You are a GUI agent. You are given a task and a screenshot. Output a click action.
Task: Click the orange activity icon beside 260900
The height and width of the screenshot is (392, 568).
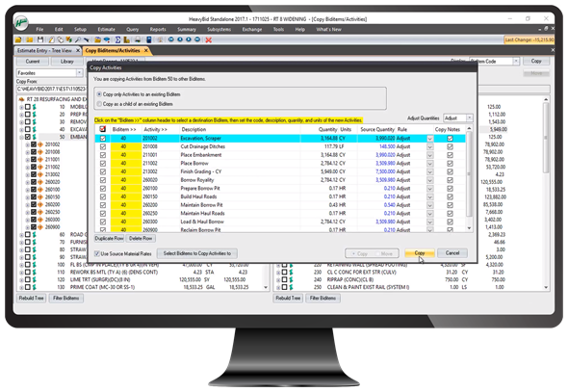tap(40, 227)
